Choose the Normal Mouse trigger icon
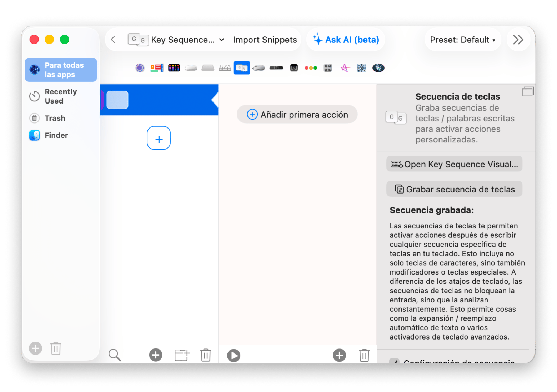 (259, 68)
